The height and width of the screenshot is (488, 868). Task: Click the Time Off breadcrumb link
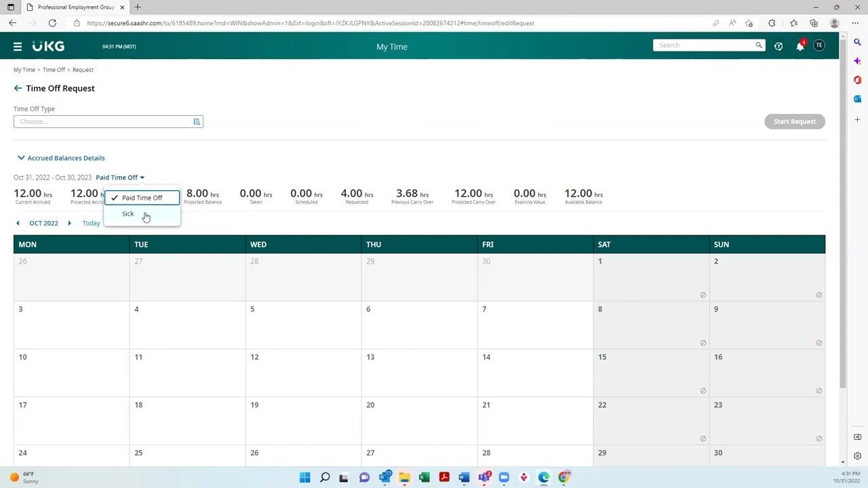pyautogui.click(x=54, y=70)
